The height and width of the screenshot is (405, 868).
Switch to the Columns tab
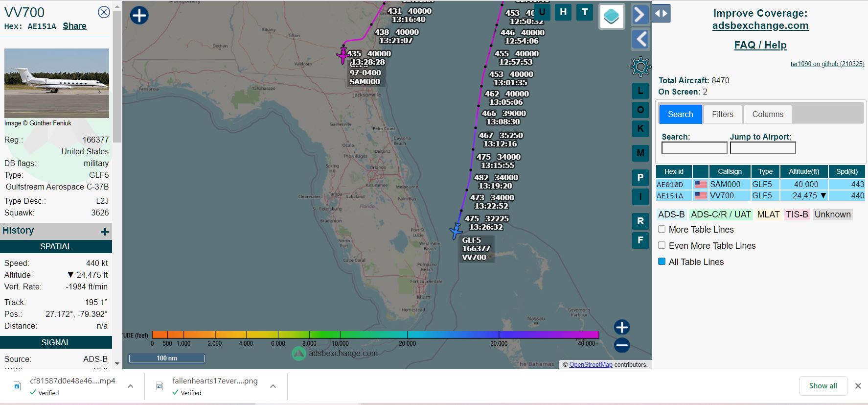tap(768, 114)
